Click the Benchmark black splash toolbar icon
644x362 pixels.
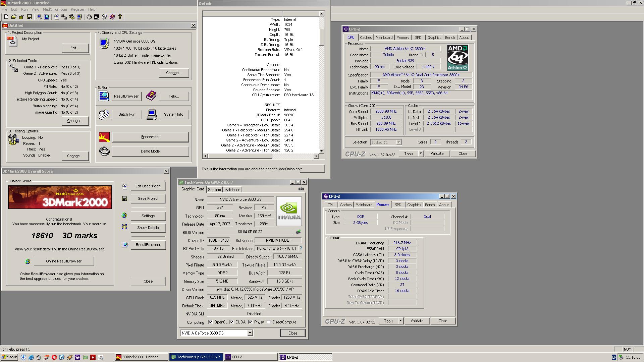pos(97,17)
